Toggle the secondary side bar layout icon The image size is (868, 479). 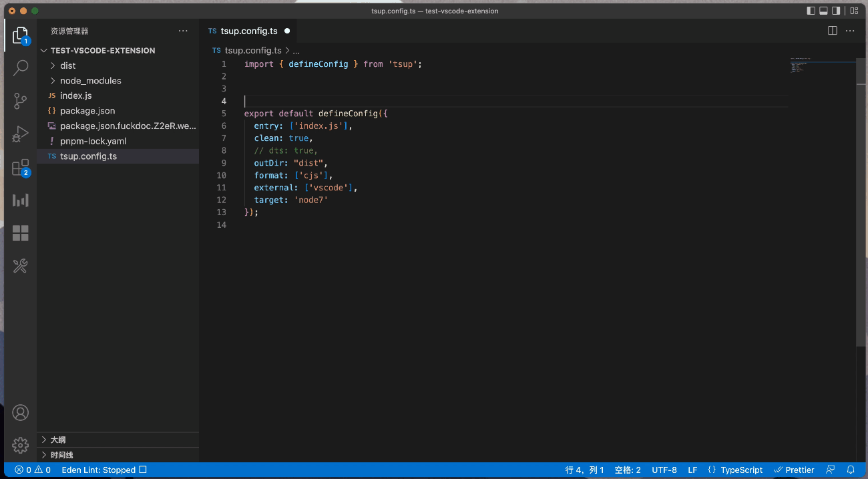click(836, 11)
